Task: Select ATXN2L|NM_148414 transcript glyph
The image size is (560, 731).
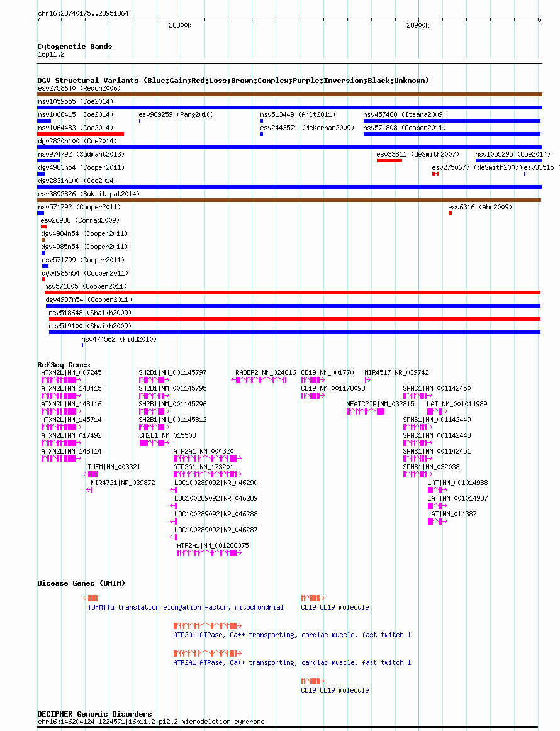Action: [61, 459]
